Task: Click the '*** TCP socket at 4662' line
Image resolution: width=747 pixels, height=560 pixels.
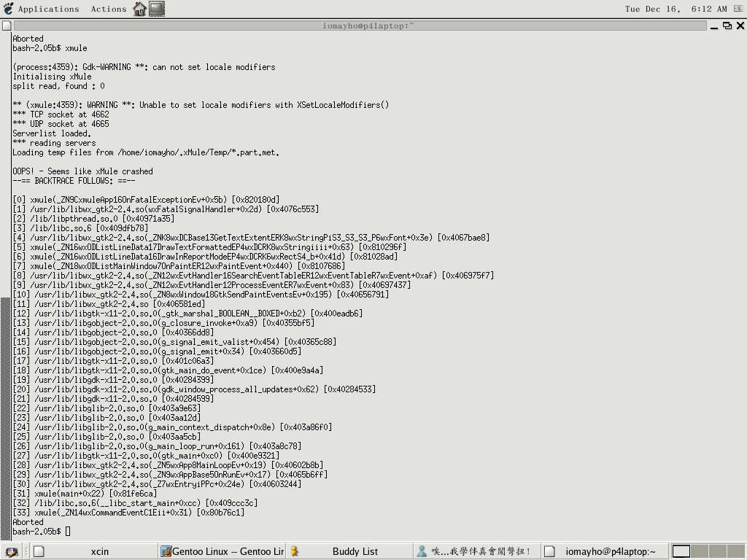Action: 61,114
